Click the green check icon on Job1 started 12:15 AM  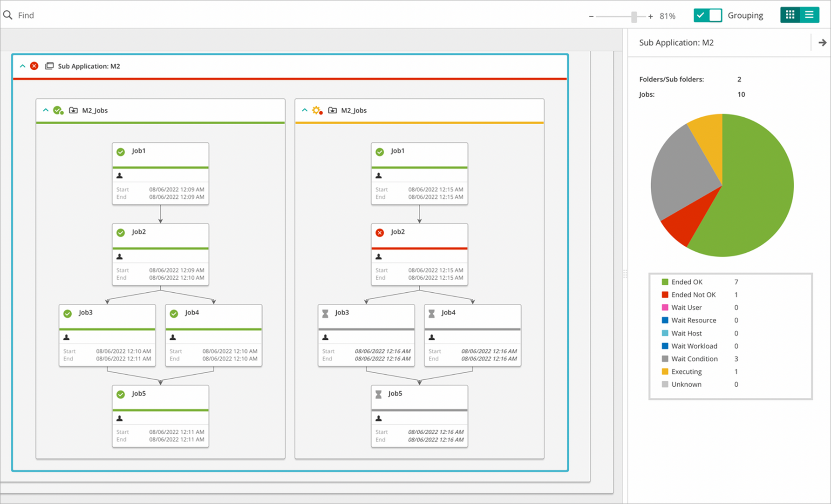pos(380,152)
